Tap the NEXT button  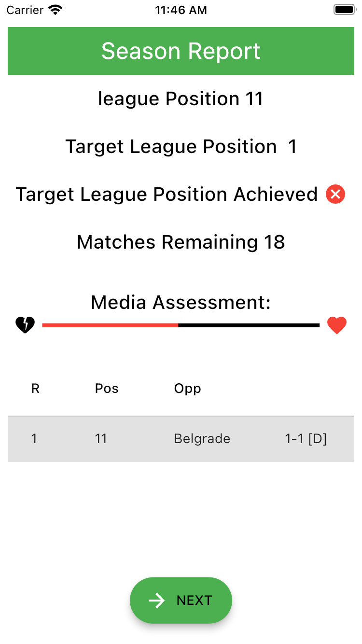click(x=181, y=600)
